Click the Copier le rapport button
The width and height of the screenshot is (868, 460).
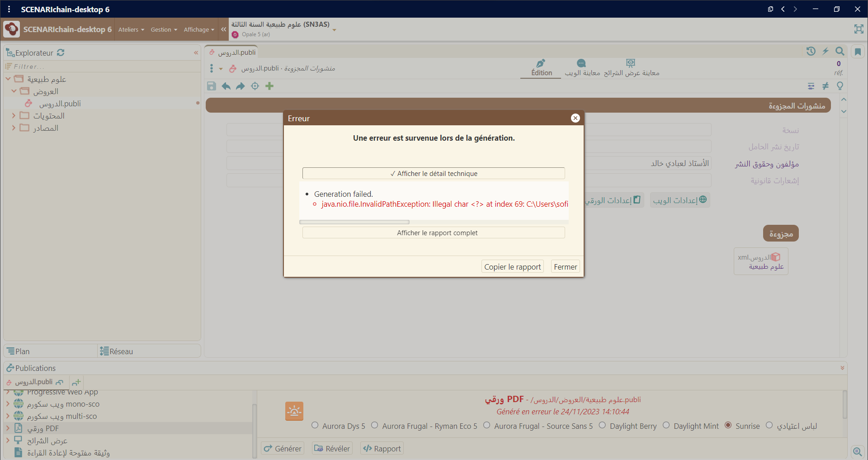coord(512,267)
